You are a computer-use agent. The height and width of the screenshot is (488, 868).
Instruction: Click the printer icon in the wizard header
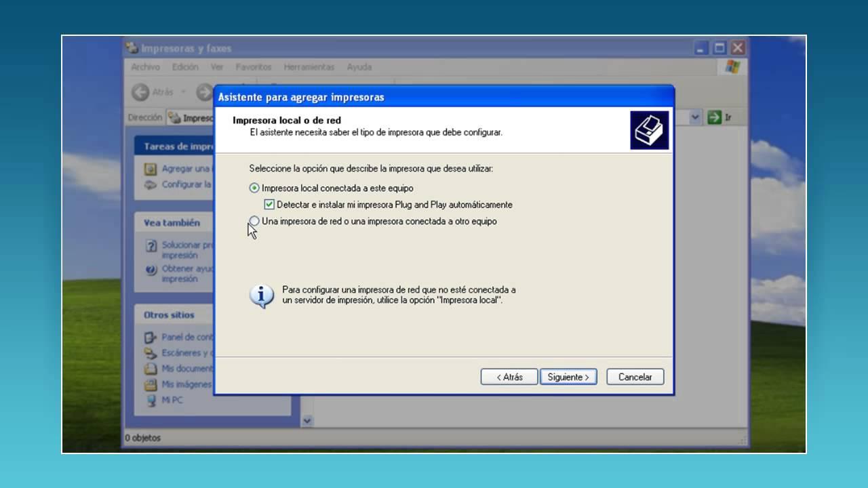(649, 129)
